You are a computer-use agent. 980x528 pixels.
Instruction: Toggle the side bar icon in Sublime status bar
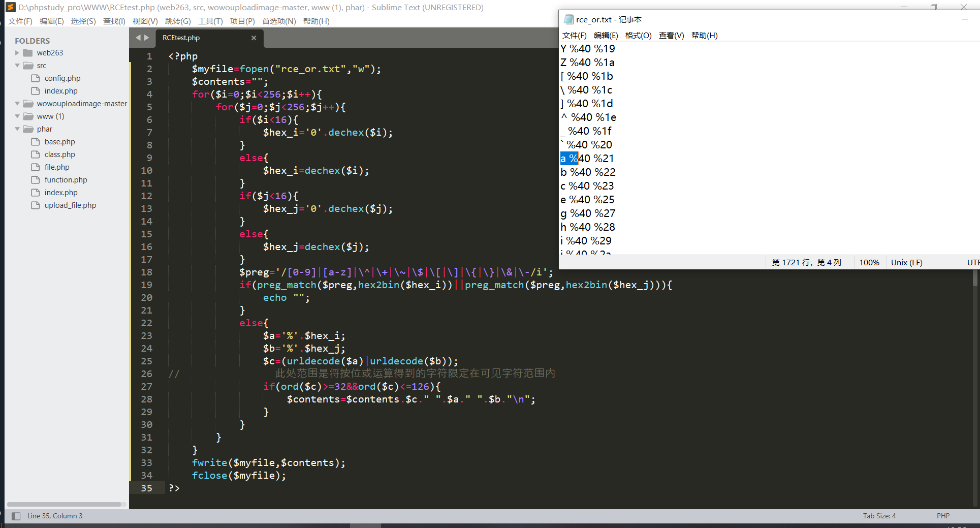click(x=16, y=516)
